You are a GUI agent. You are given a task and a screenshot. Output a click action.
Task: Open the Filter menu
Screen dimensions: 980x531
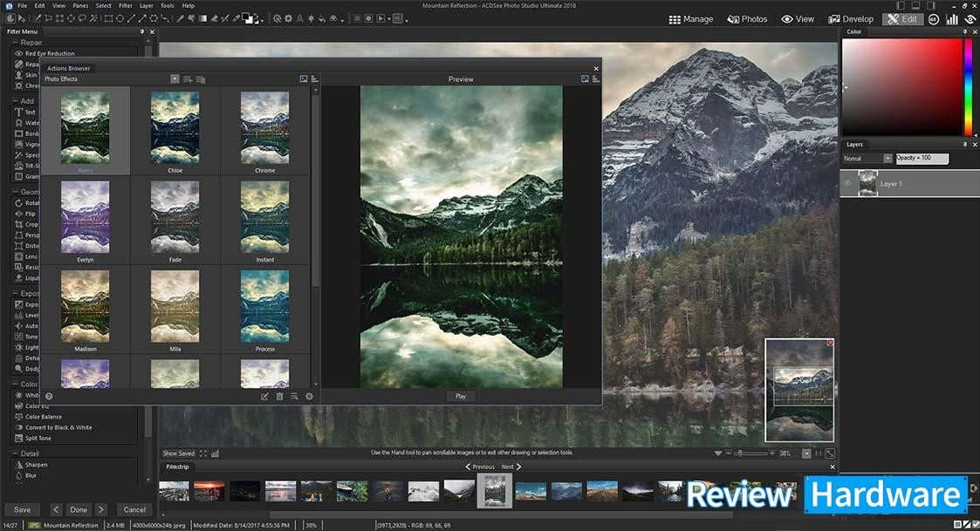click(125, 5)
